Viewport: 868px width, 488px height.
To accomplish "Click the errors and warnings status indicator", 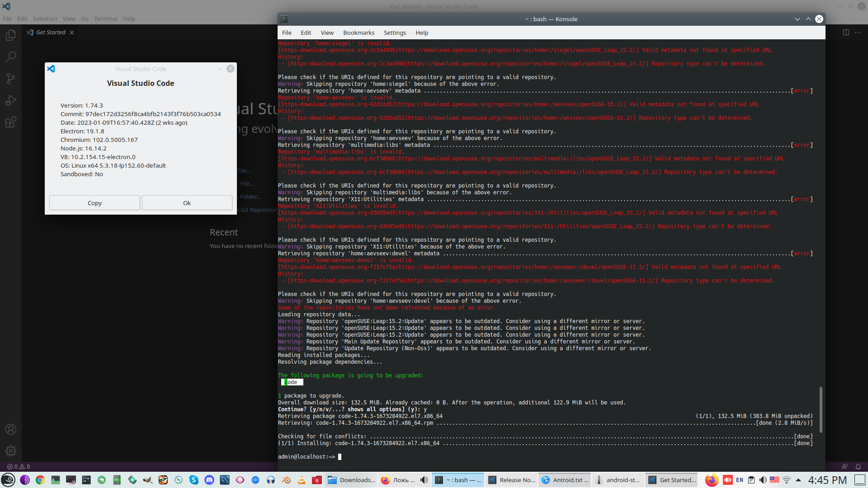I will [19, 467].
